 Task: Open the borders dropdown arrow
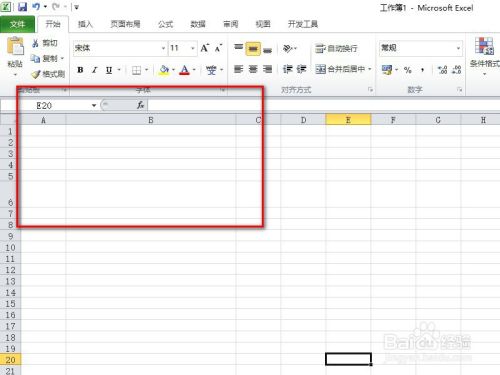146,70
